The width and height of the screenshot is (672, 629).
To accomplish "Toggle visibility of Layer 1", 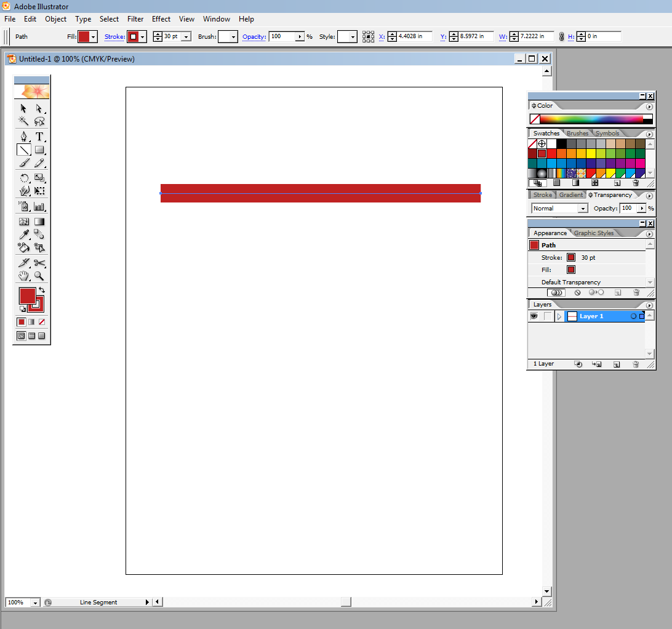I will [534, 316].
